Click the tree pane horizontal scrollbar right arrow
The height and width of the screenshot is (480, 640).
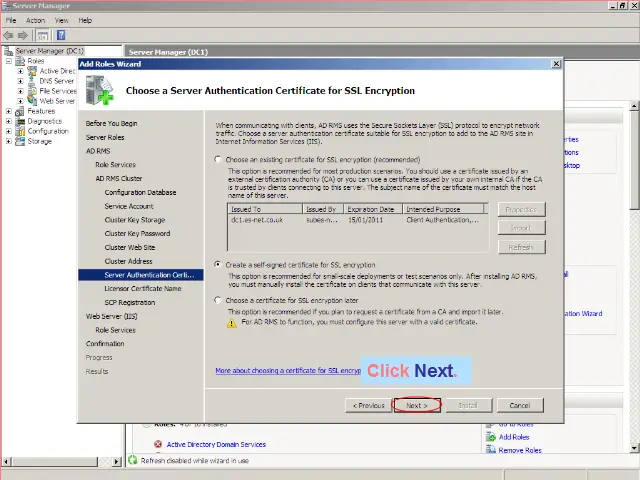pos(117,462)
